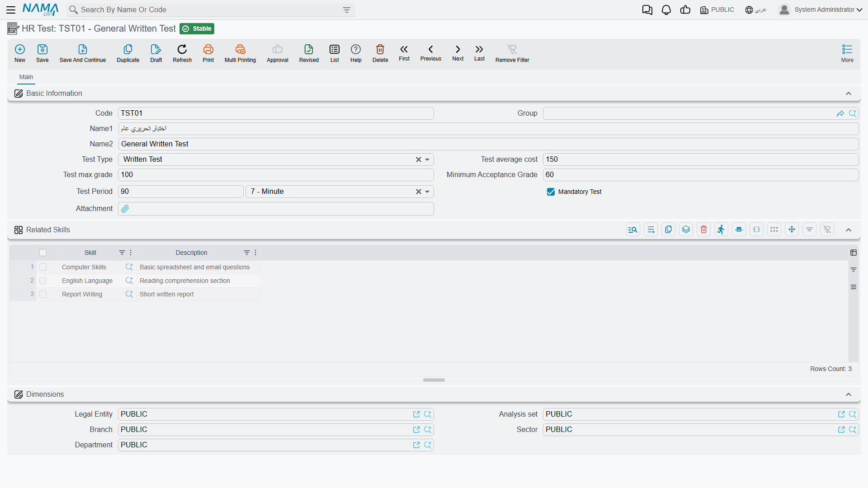Open Skill column options menu
This screenshot has width=868, height=488.
[x=131, y=253]
